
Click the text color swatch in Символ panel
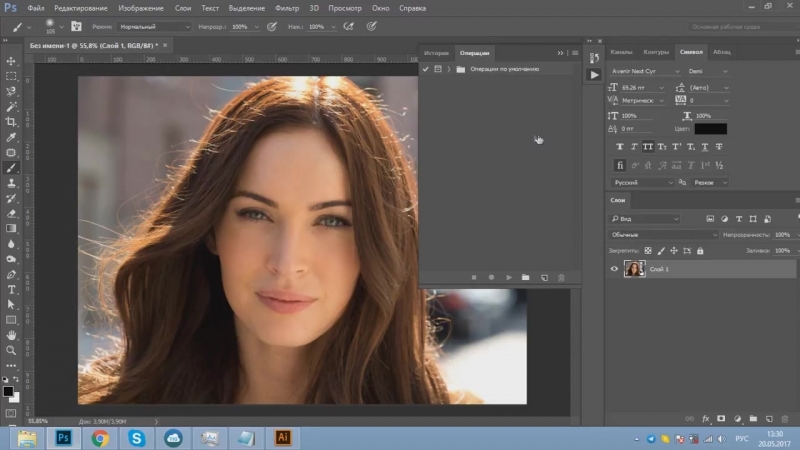point(711,129)
